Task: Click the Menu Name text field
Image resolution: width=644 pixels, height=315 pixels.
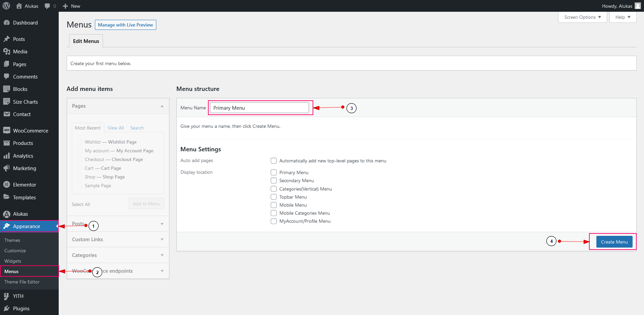Action: [x=259, y=108]
